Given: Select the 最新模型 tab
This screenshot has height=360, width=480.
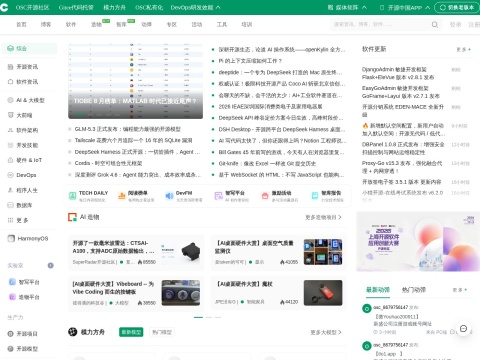Looking at the screenshot, I should [x=131, y=332].
